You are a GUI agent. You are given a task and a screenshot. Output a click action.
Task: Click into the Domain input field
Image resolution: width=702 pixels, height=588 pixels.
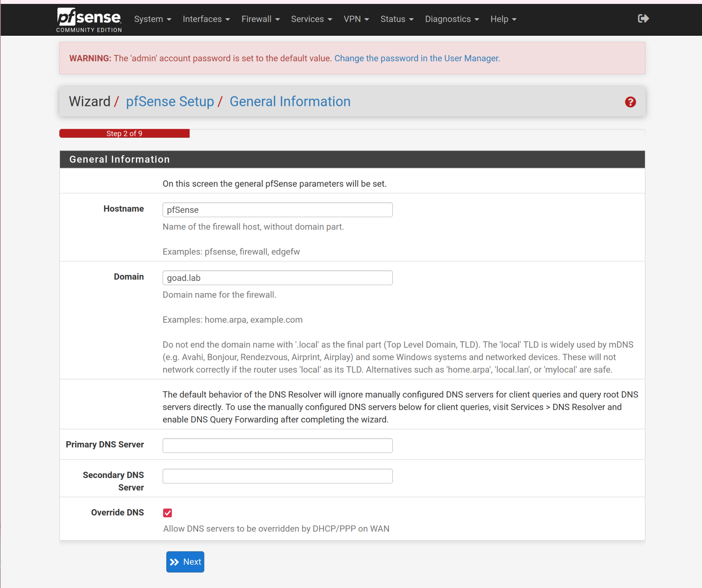[277, 278]
